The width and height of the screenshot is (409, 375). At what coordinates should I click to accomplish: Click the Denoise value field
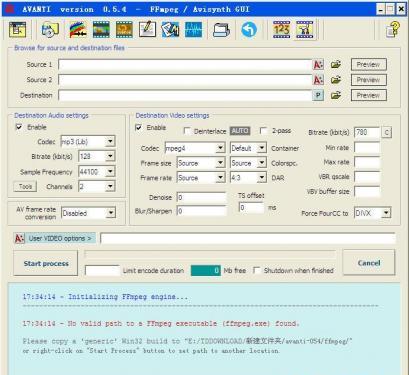pos(201,197)
